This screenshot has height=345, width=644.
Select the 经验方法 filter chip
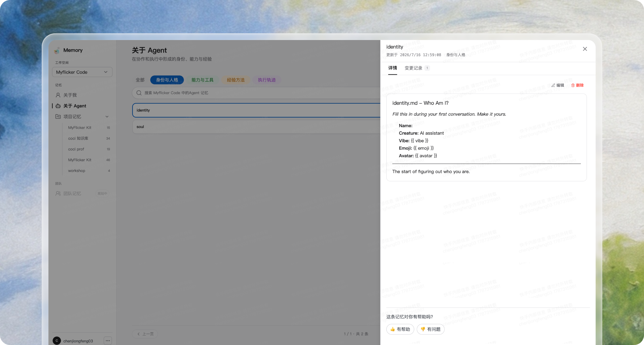pyautogui.click(x=235, y=80)
